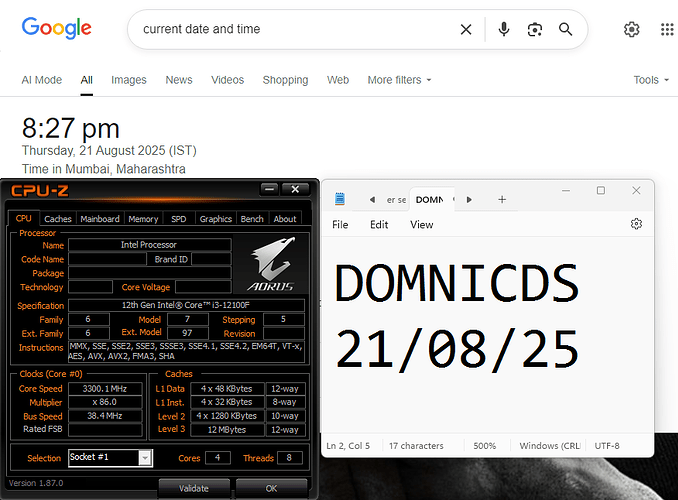Image resolution: width=678 pixels, height=500 pixels.
Task: Switch to Shopping results tab
Action: (x=285, y=80)
